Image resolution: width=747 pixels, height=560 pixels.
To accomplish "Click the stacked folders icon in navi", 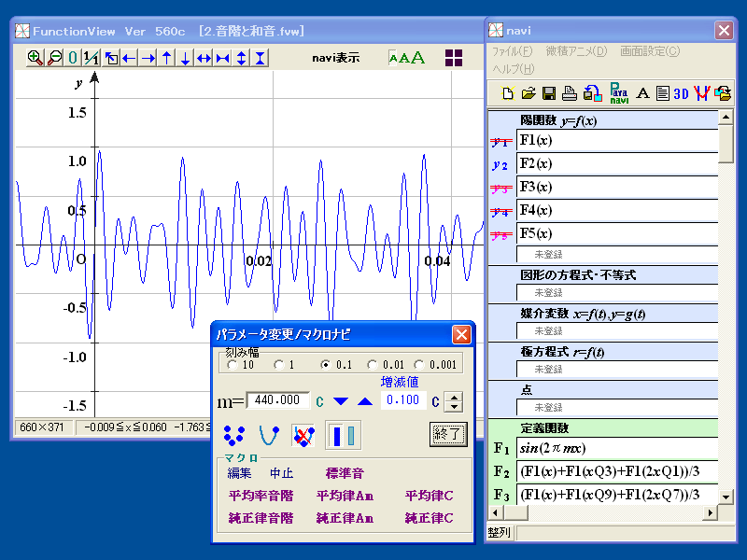I will pyautogui.click(x=723, y=93).
